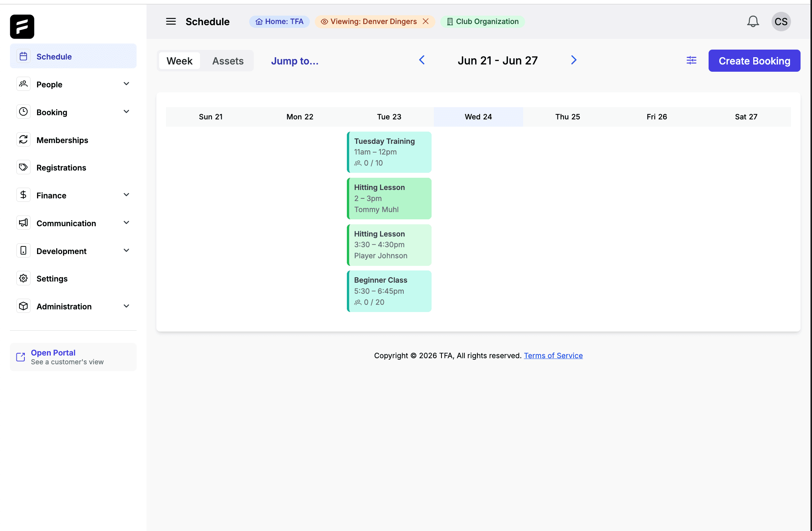Expand the Finance menu chevron
This screenshot has height=531, width=812.
[x=126, y=195]
